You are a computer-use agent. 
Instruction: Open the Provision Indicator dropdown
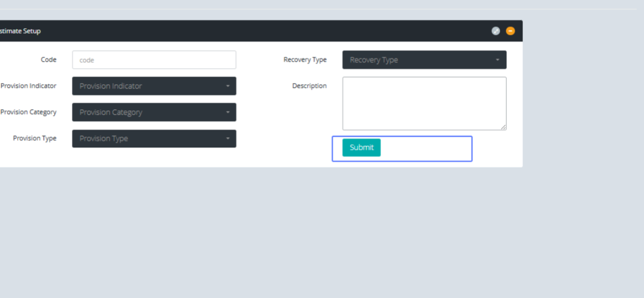pyautogui.click(x=154, y=86)
